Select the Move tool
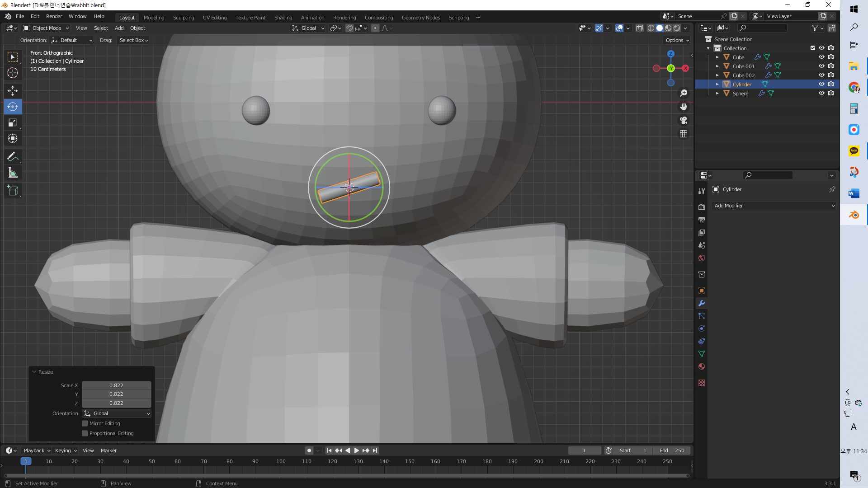Viewport: 868px width, 488px height. [x=13, y=91]
